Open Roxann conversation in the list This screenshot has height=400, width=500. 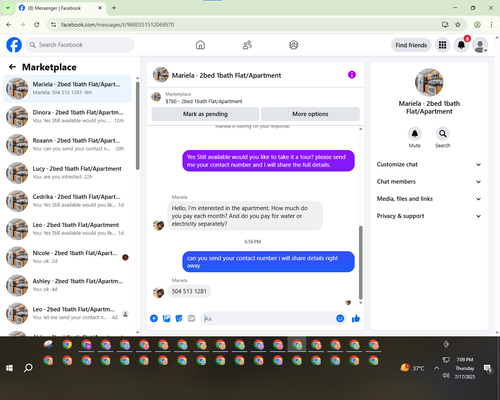68,145
